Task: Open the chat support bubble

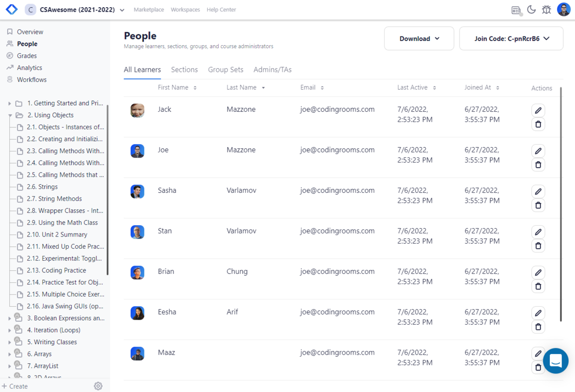Action: (x=555, y=361)
